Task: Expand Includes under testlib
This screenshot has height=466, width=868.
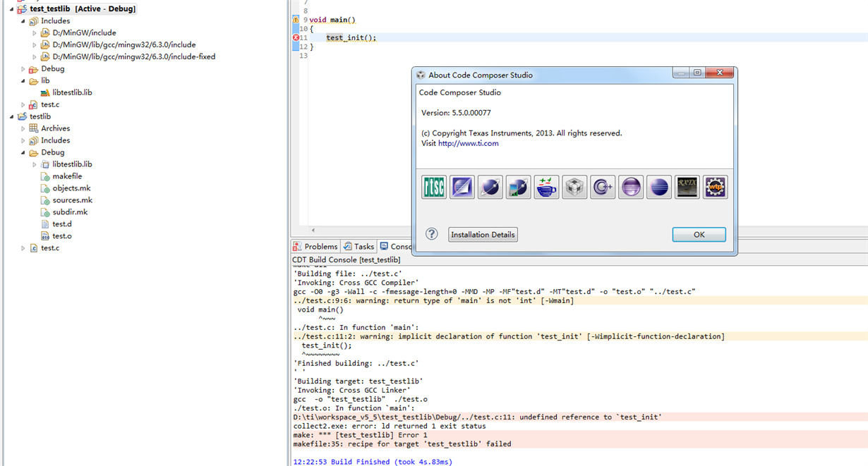Action: pos(23,141)
